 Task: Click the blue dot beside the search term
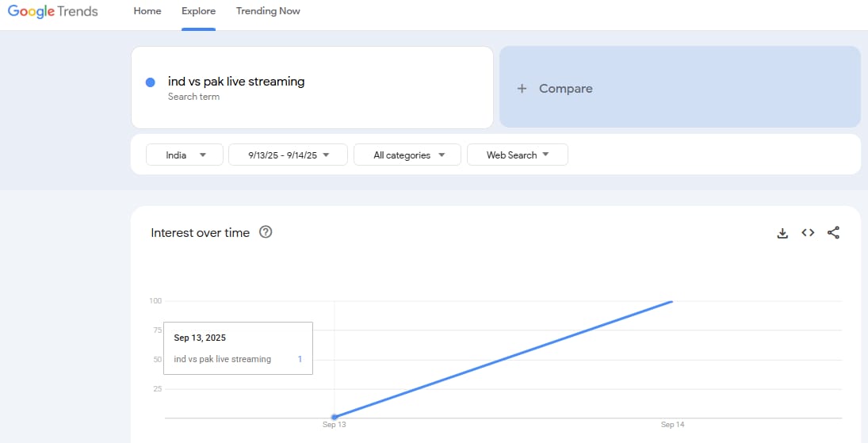tap(150, 82)
